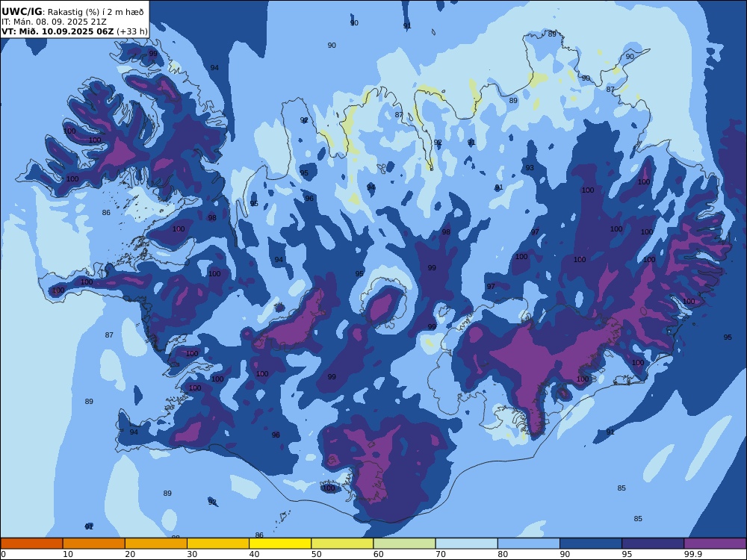Viewport: 747px width, 560px height.
Task: Click the "70" legend tick label
Action: (x=441, y=554)
